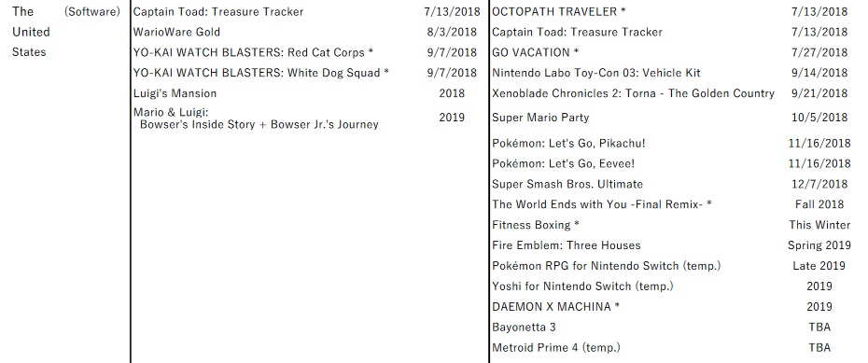Click Nintendo Labo Toy-Con 03: Vehicle Kit

(596, 73)
